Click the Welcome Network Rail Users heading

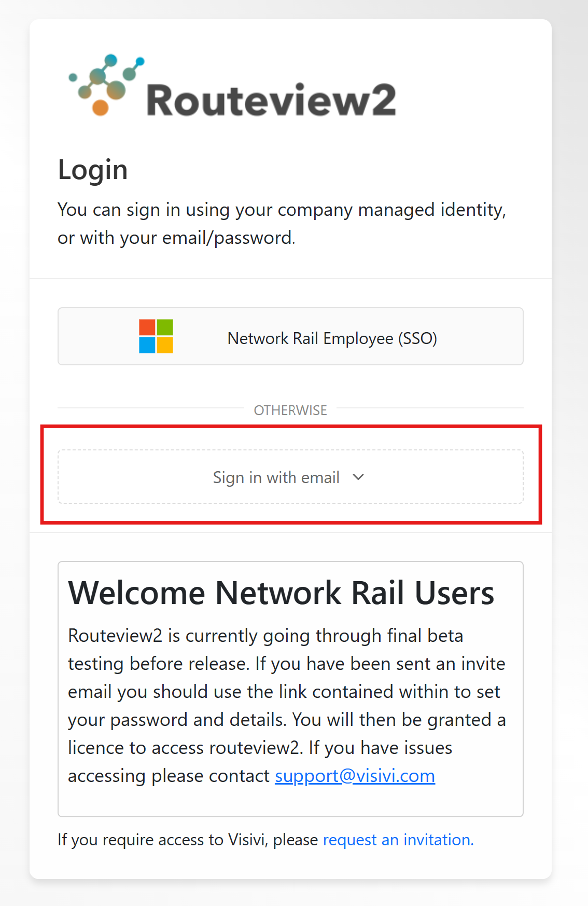pyautogui.click(x=281, y=593)
